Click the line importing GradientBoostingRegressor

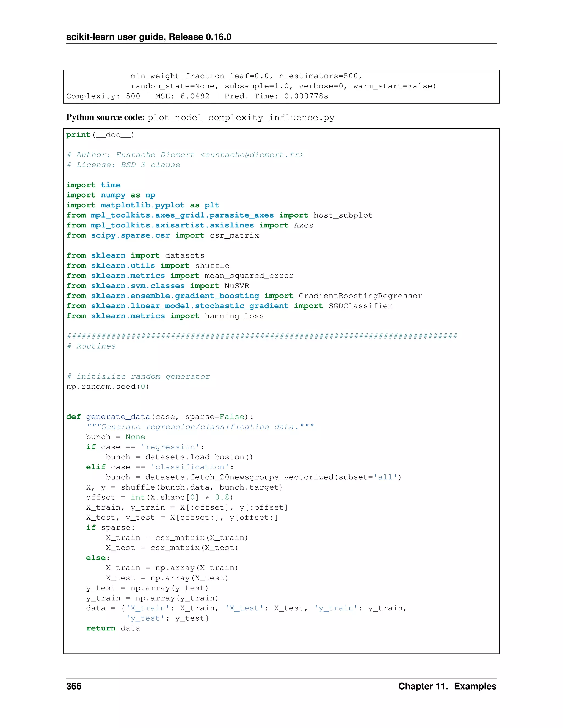pos(244,296)
